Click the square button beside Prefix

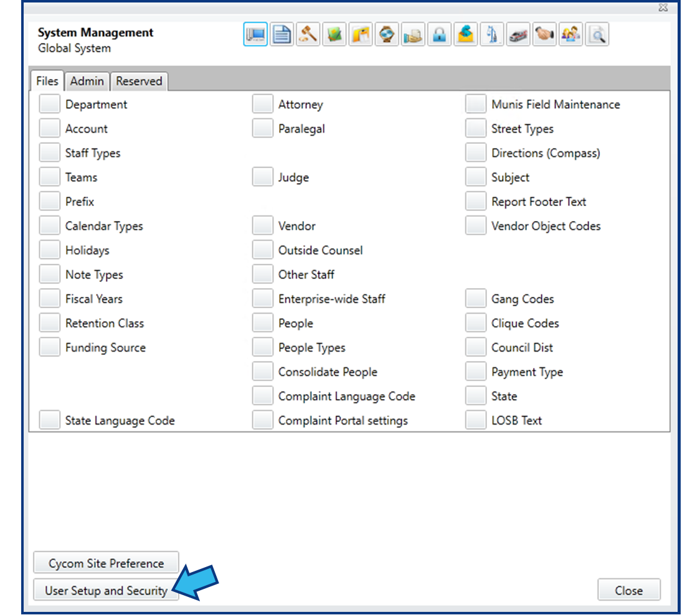click(50, 201)
